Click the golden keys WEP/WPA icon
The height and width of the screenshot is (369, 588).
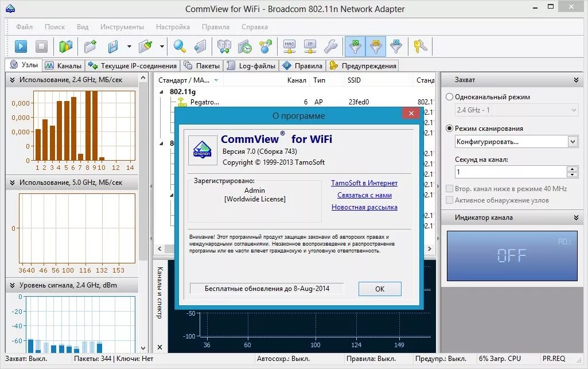420,46
